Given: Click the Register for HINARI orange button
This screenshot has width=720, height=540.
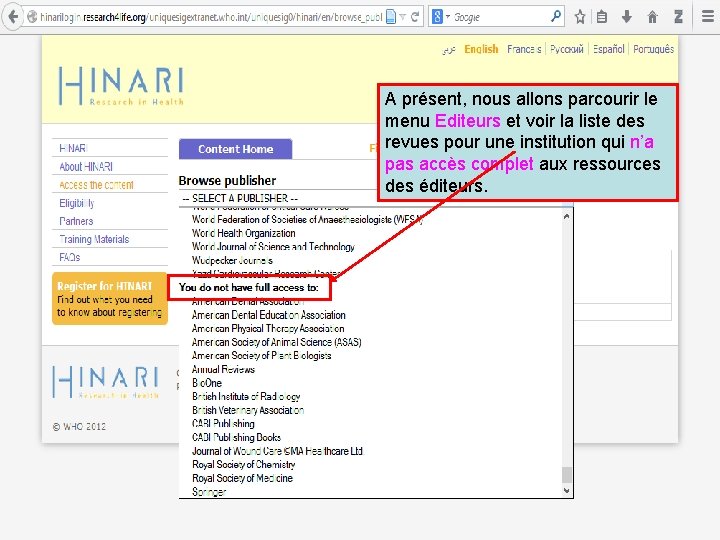Looking at the screenshot, I should (x=110, y=298).
